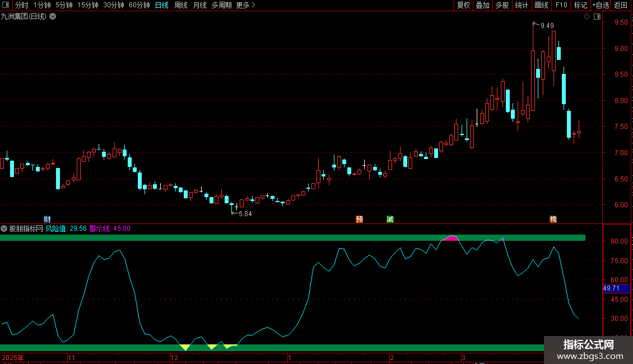Image resolution: width=633 pixels, height=364 pixels.
Task: Open dropdown next to 九洲集团(日线) title
Action: [53, 17]
